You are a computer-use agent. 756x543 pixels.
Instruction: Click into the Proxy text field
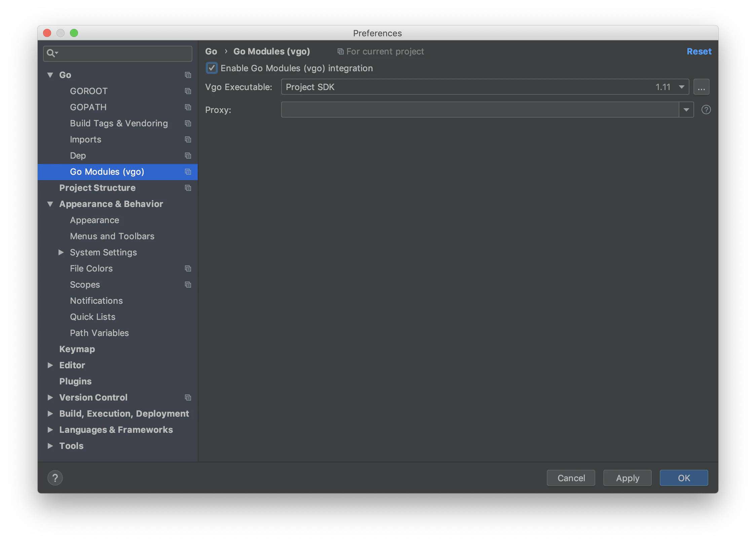tap(480, 110)
